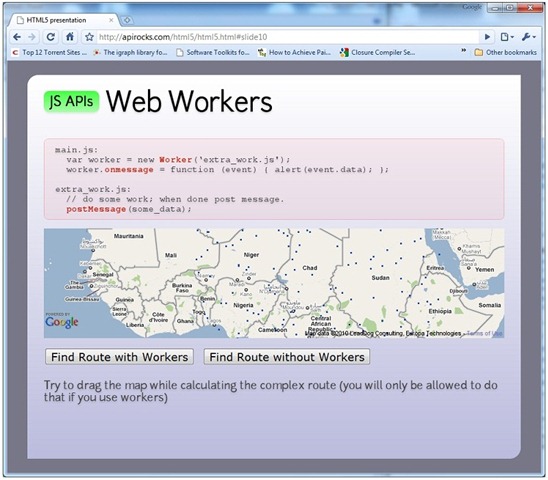Viewport: 548px width, 480px height.
Task: Click the Google logo on the map
Action: (62, 322)
